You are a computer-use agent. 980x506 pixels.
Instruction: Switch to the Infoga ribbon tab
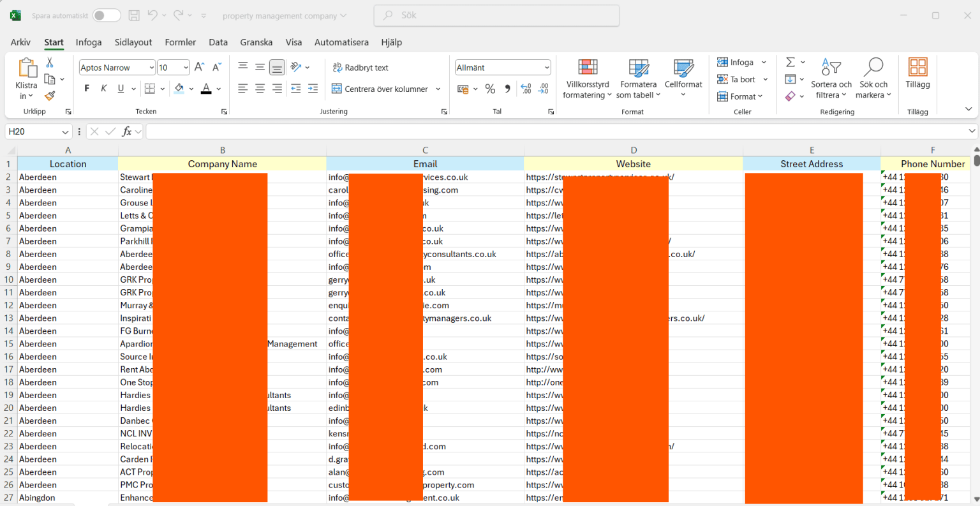(89, 42)
